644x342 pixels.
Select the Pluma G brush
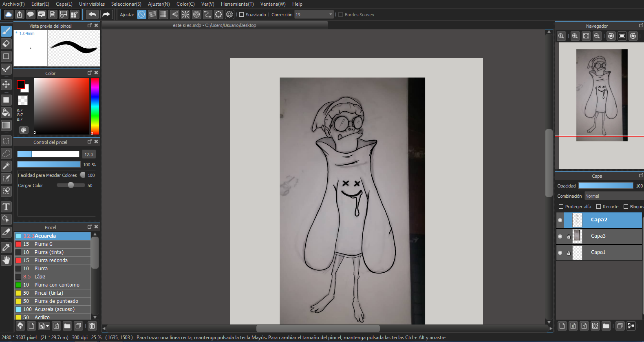(53, 244)
